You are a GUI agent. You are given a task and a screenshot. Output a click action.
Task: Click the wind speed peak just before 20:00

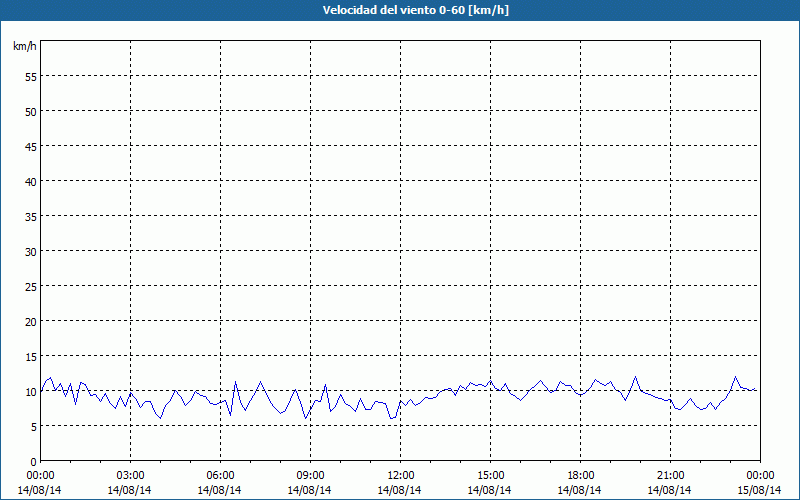coord(635,377)
